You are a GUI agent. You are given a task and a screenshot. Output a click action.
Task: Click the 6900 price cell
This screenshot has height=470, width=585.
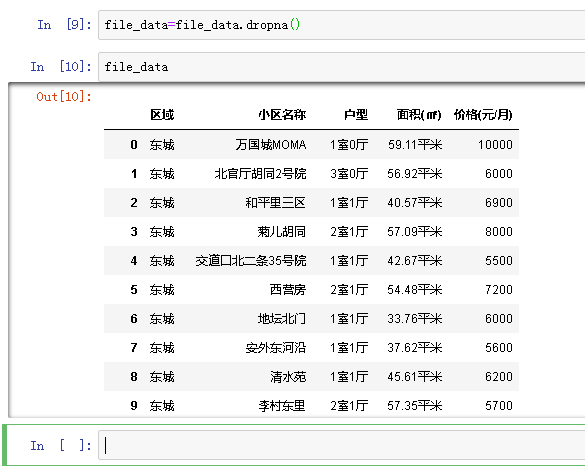[499, 203]
